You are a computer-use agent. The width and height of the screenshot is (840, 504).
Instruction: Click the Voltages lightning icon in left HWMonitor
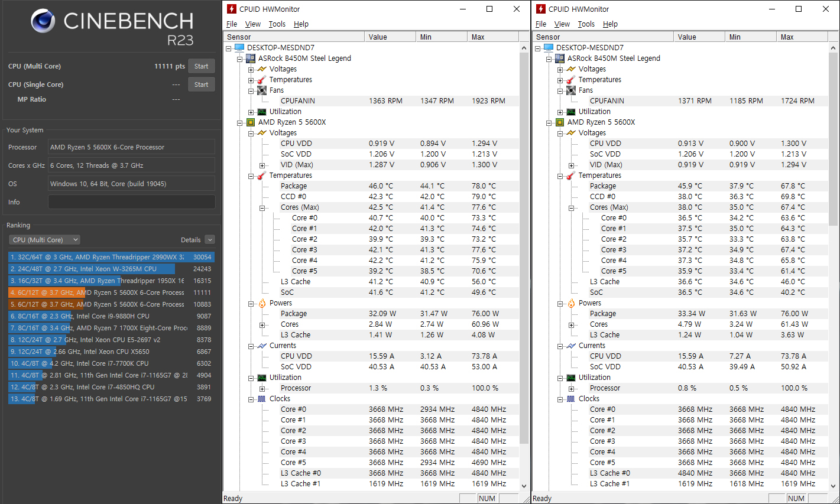pyautogui.click(x=262, y=69)
